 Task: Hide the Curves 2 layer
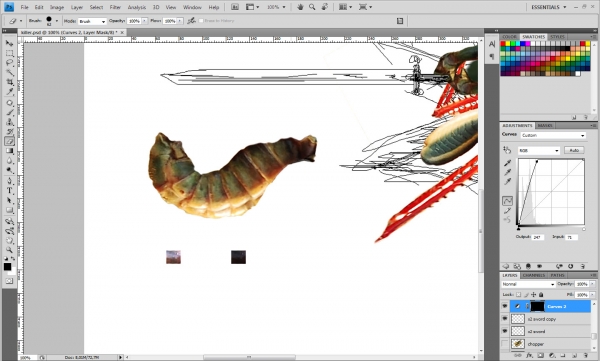pos(505,306)
